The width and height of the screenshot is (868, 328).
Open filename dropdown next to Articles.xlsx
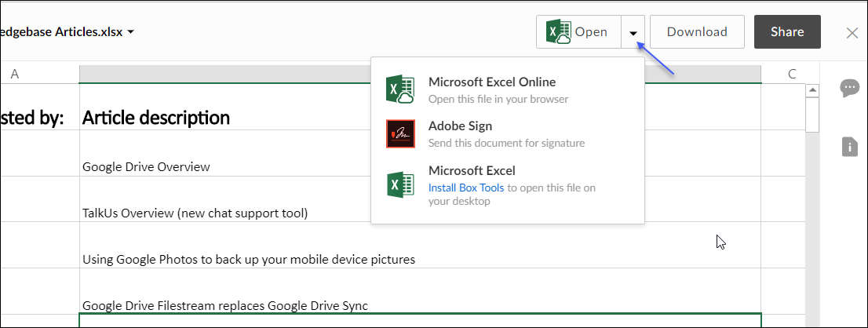click(x=130, y=32)
